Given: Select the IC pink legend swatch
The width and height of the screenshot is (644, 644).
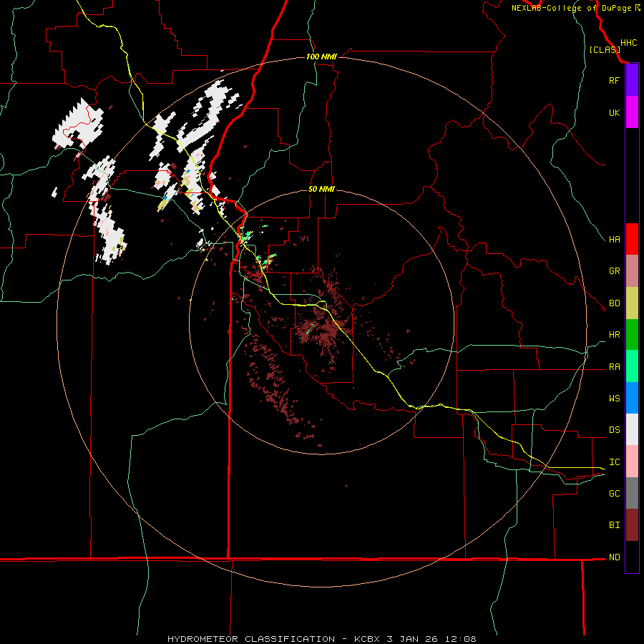Looking at the screenshot, I should click(x=632, y=462).
